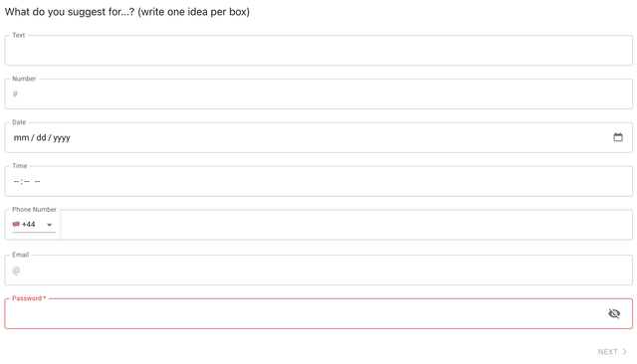The image size is (637, 364).
Task: Open the calendar date picker icon
Action: (617, 137)
